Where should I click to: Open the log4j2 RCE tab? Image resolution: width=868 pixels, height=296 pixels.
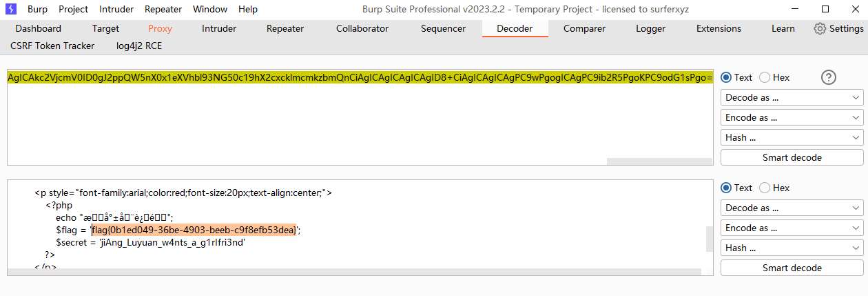point(139,46)
